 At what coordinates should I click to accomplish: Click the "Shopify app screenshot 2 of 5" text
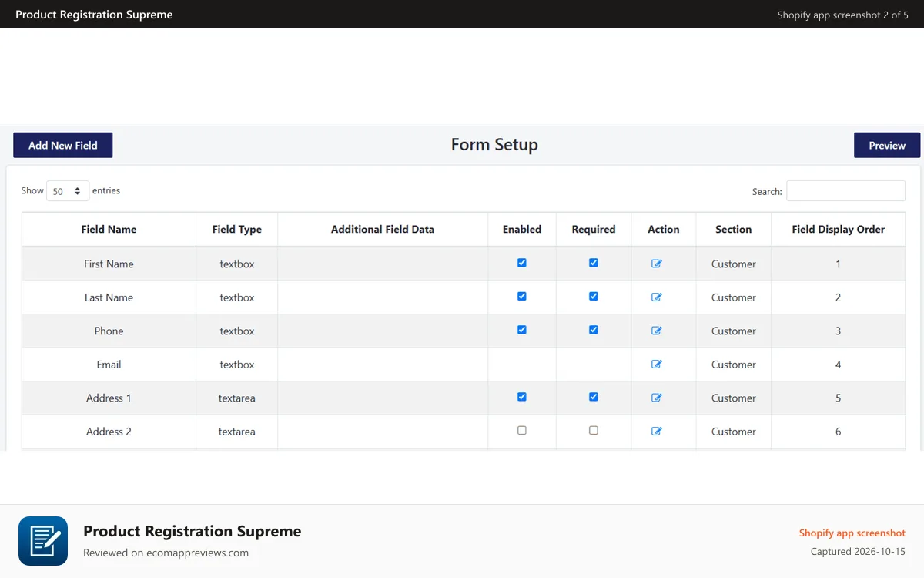(842, 15)
